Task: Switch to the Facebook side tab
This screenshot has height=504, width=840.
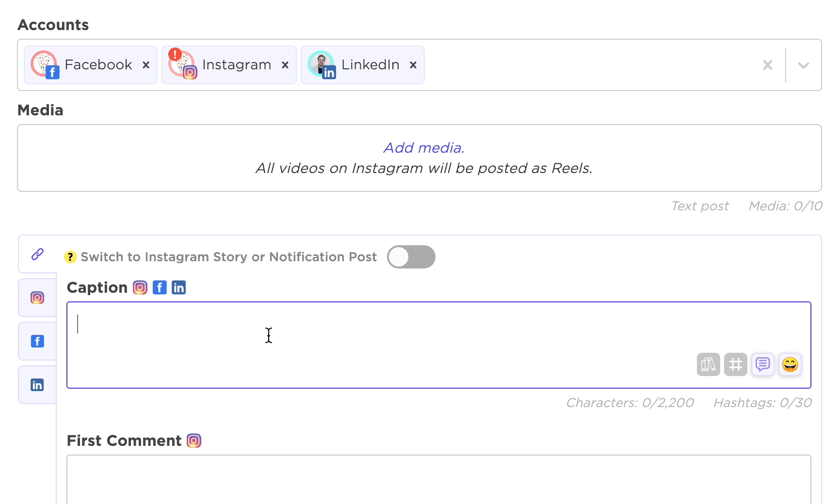Action: coord(37,341)
